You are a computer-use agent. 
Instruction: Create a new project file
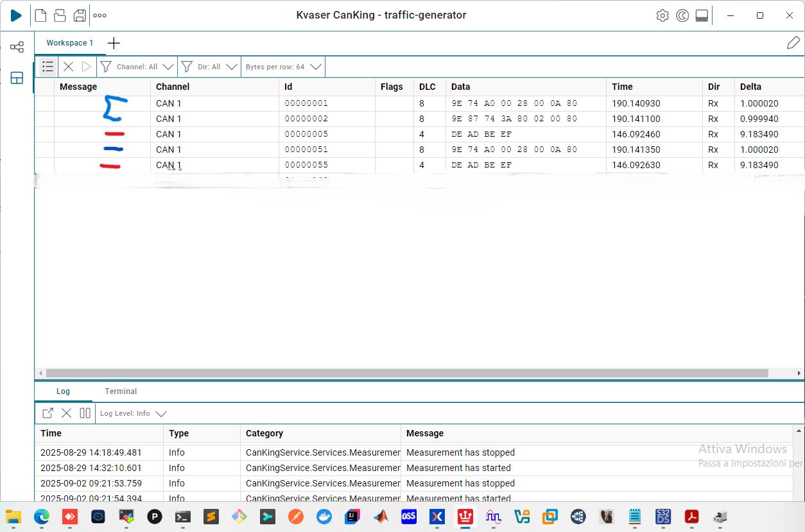point(40,15)
